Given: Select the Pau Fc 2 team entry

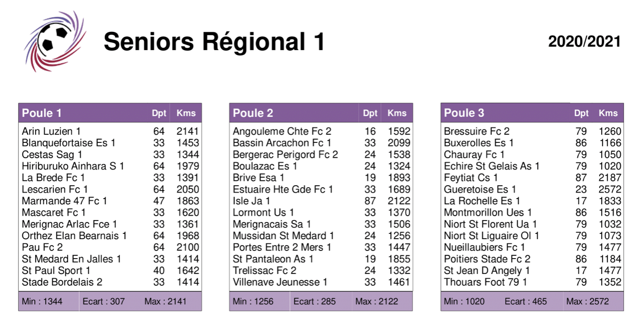Looking at the screenshot, I should (x=42, y=247).
